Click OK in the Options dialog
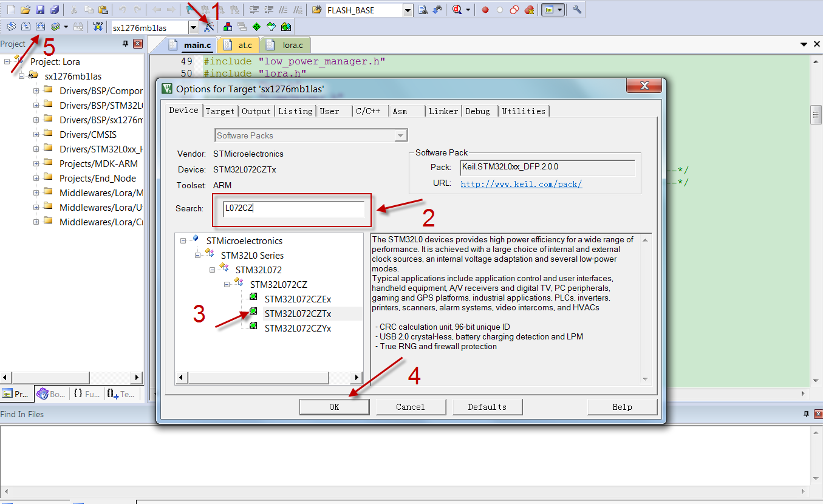This screenshot has height=504, width=823. (x=334, y=407)
